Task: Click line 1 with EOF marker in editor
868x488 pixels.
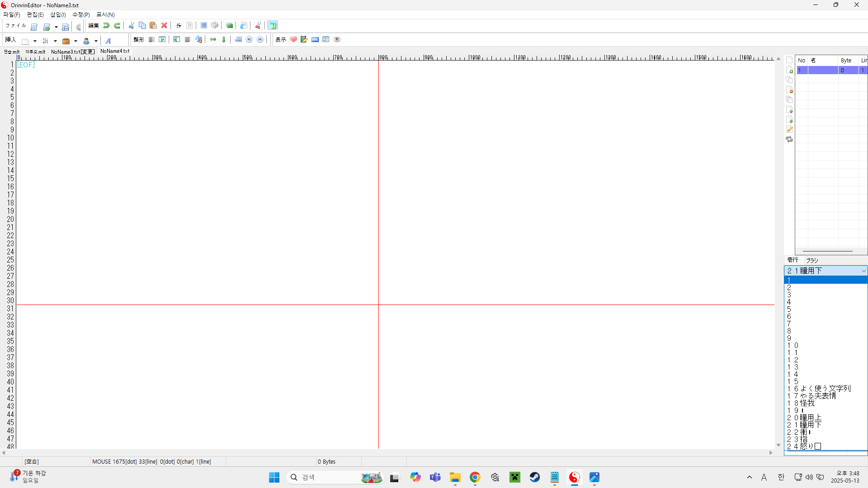Action: (26, 65)
